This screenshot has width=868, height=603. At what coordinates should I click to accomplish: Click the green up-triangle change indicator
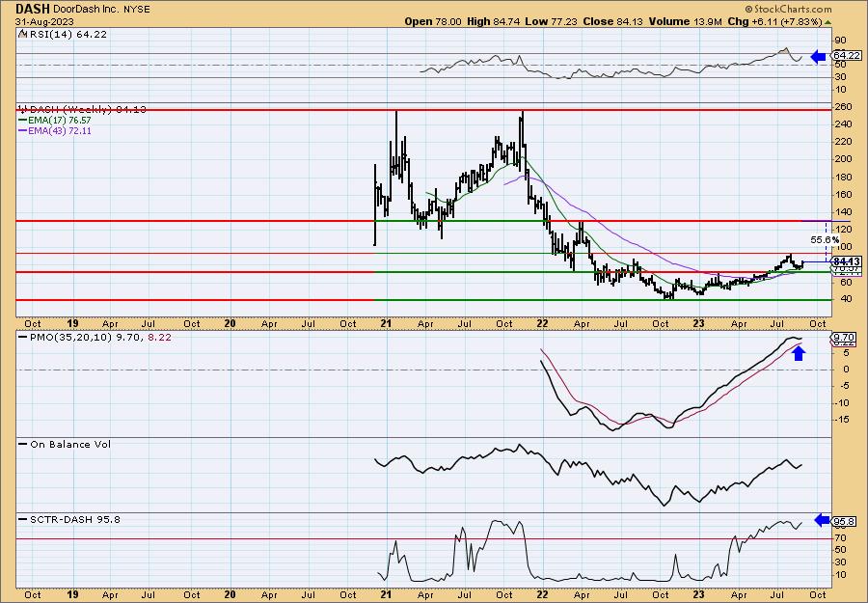[x=828, y=22]
